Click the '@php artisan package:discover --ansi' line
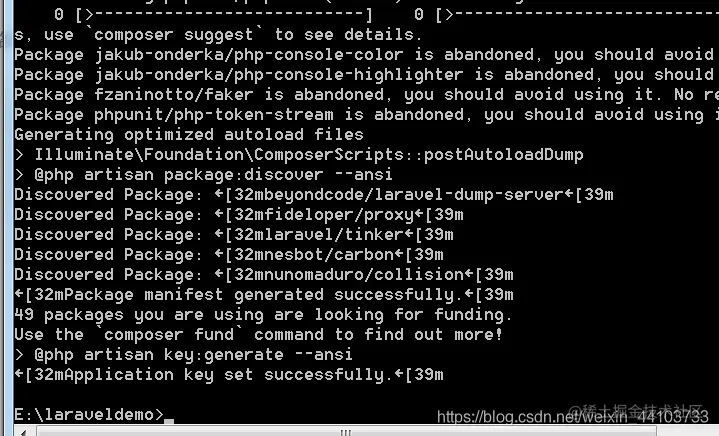The image size is (719, 436). tap(204, 175)
